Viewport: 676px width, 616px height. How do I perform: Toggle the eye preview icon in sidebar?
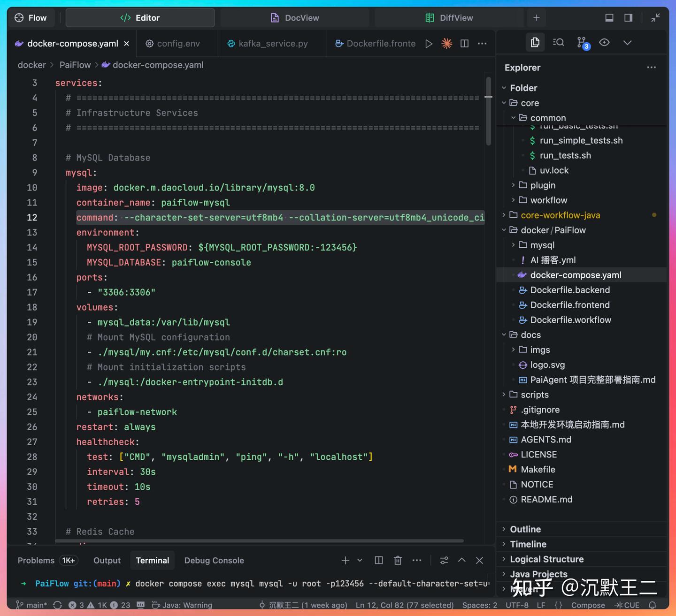[x=604, y=43]
